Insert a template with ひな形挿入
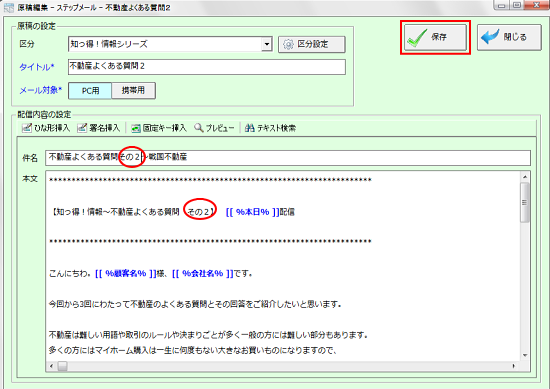 point(46,128)
